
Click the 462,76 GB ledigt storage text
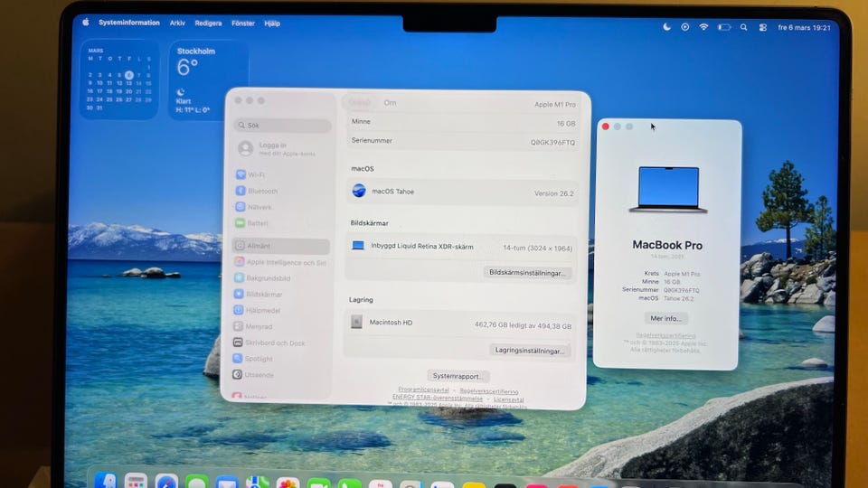pos(523,326)
